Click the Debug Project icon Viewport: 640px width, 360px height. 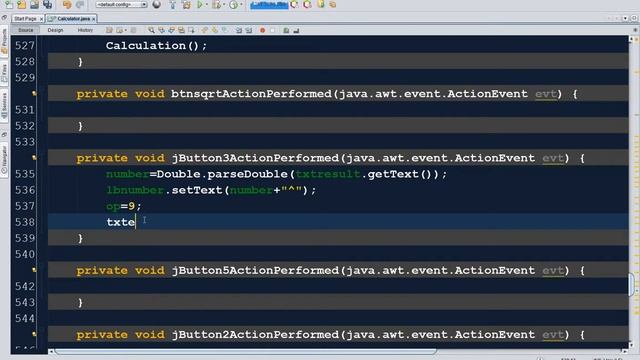216,4
